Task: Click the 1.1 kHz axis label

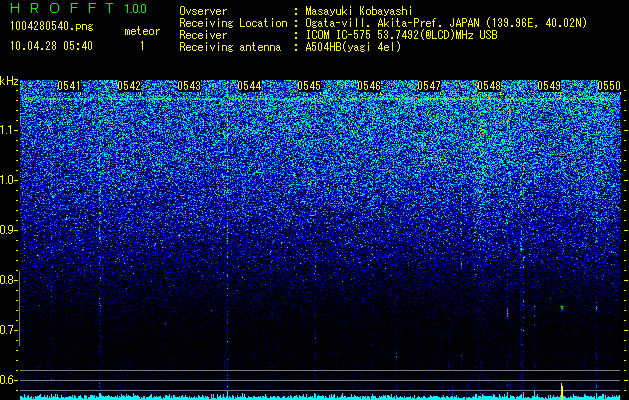Action: coord(7,130)
